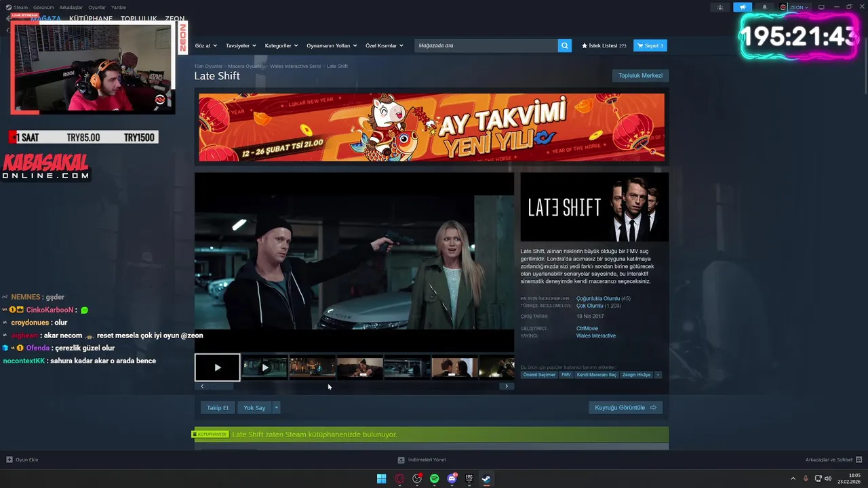Click the FMV tag
The height and width of the screenshot is (488, 868).
coord(566,375)
